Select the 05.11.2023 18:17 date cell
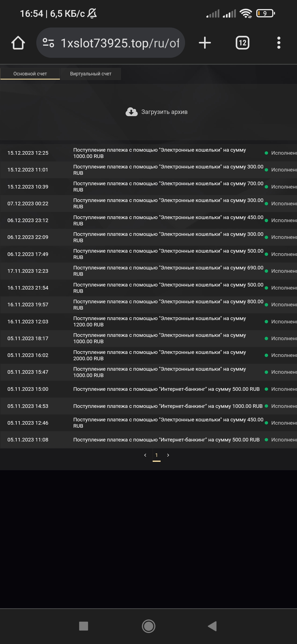Screen dimensions: 297x644 tap(28, 339)
